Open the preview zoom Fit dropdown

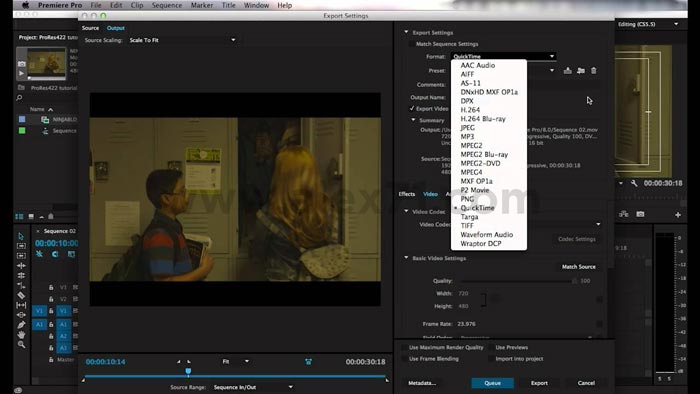[236, 361]
